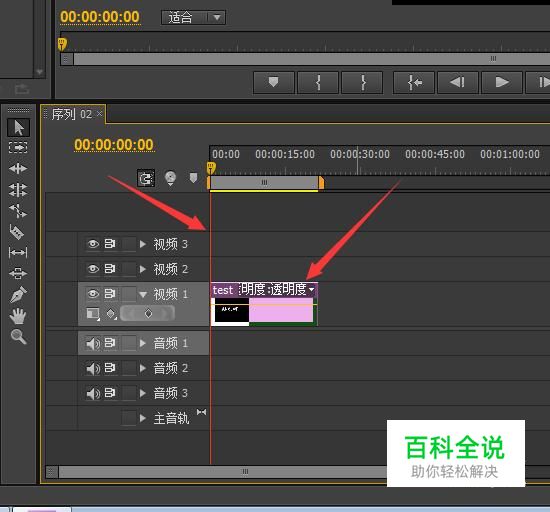The image size is (550, 512).
Task: Click Show Keyframes icon on 视频 1
Action: click(x=111, y=314)
